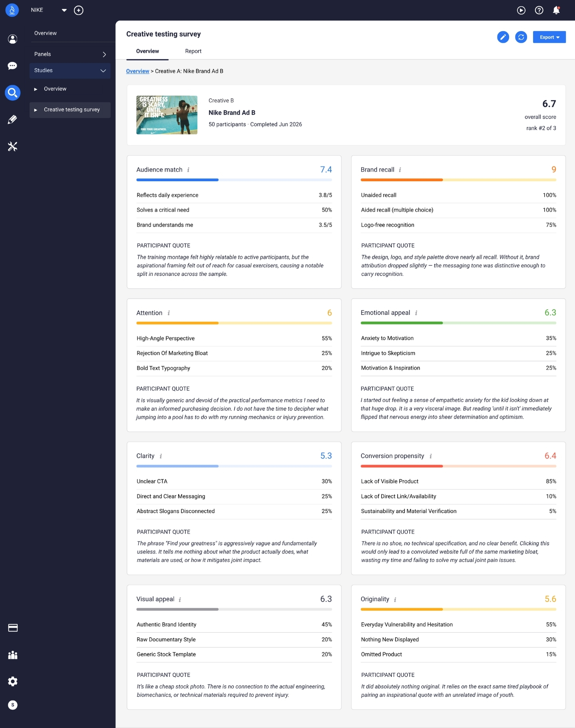Viewport: 575px width, 728px height.
Task: Click the blue refresh button
Action: coord(521,37)
